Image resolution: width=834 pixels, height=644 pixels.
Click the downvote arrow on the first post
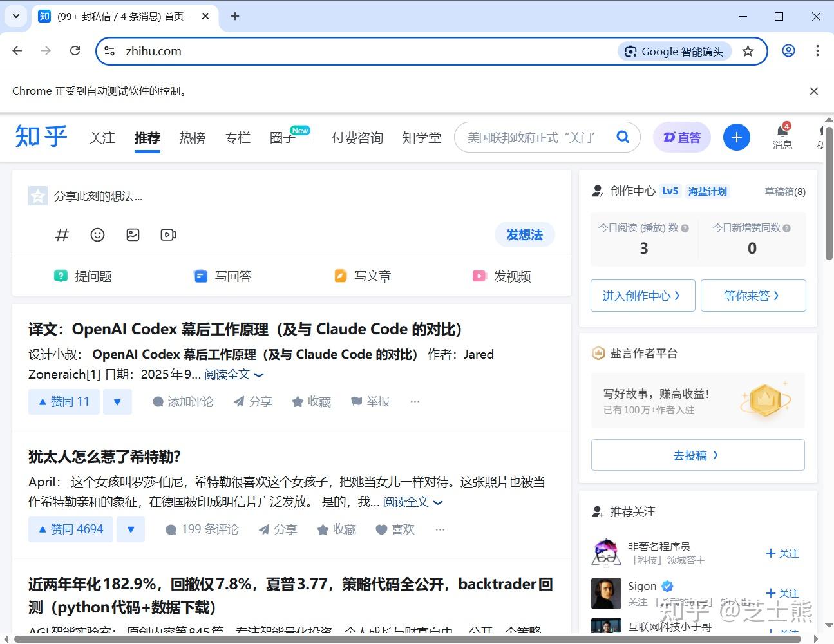(x=117, y=401)
